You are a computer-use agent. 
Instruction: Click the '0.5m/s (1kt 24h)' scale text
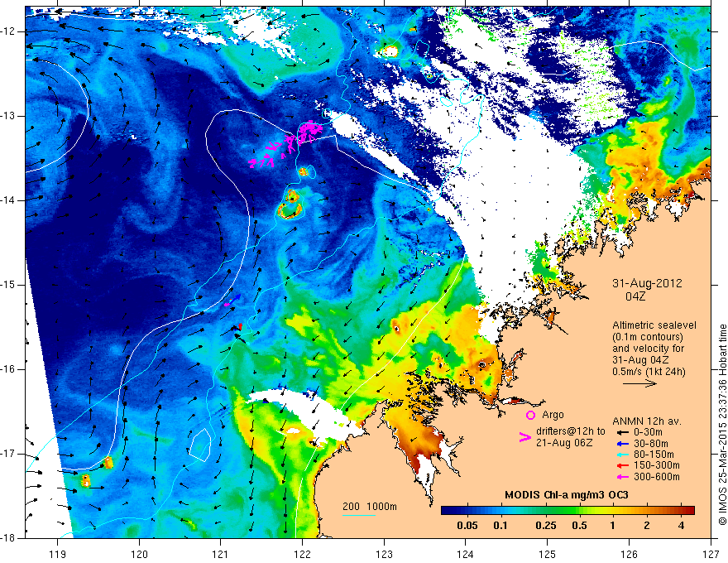[x=649, y=372]
